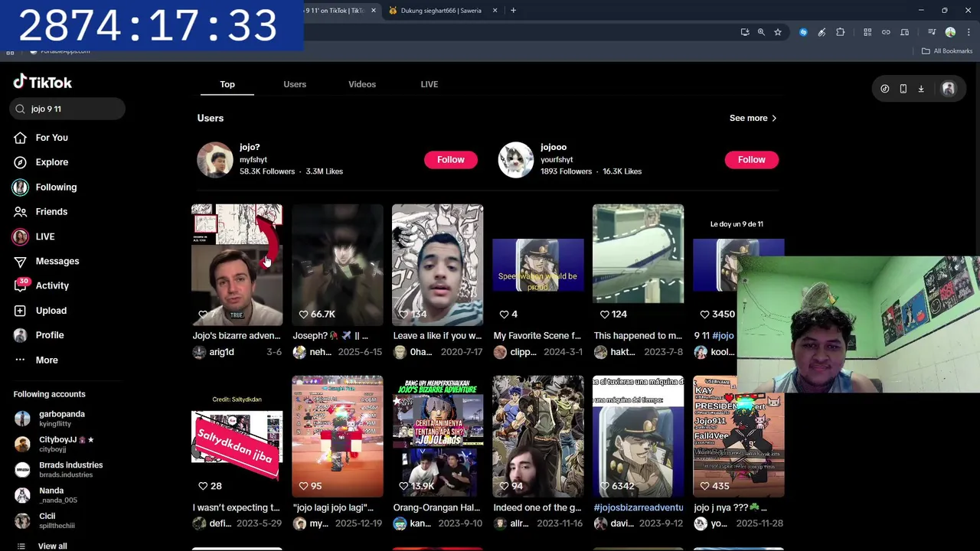Open the QR code extension icon
This screenshot has width=980, height=551.
pyautogui.click(x=867, y=32)
